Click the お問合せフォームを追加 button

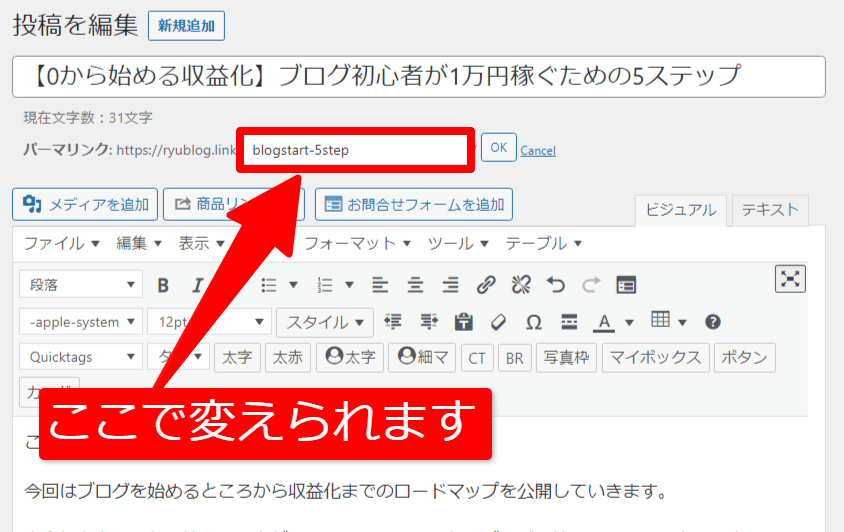(413, 204)
